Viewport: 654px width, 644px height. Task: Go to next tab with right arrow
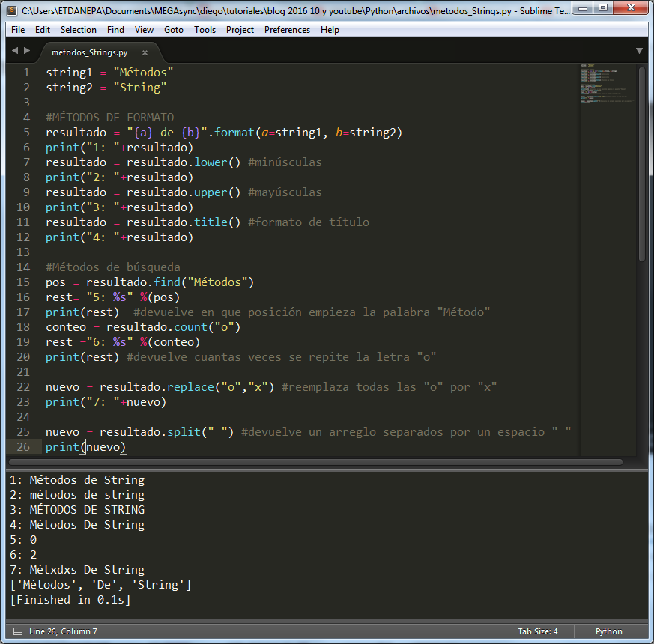click(x=27, y=50)
